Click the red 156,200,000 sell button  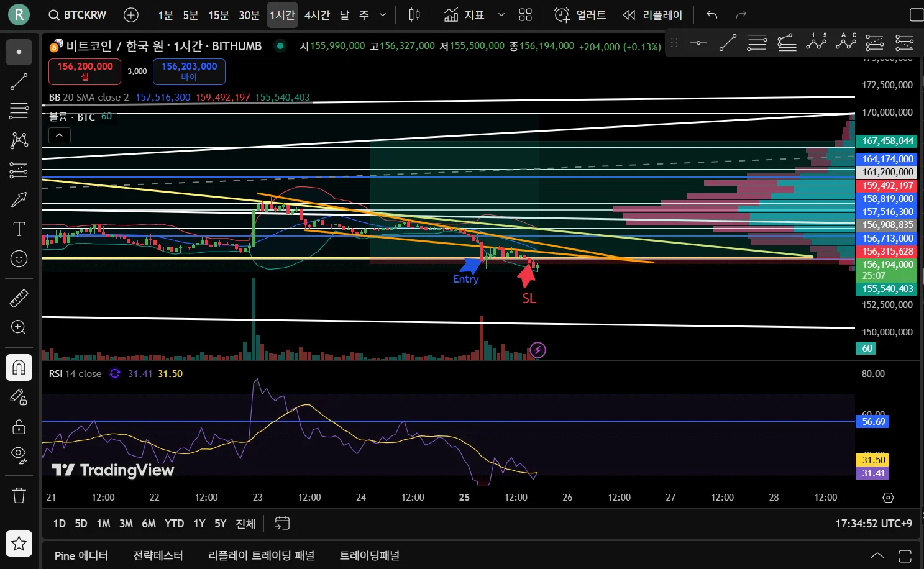pyautogui.click(x=85, y=71)
